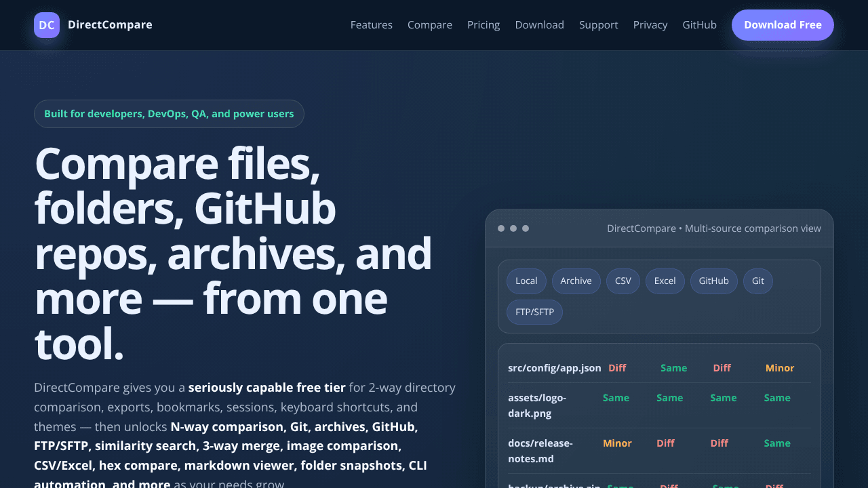Select the Local source chip

point(526,281)
